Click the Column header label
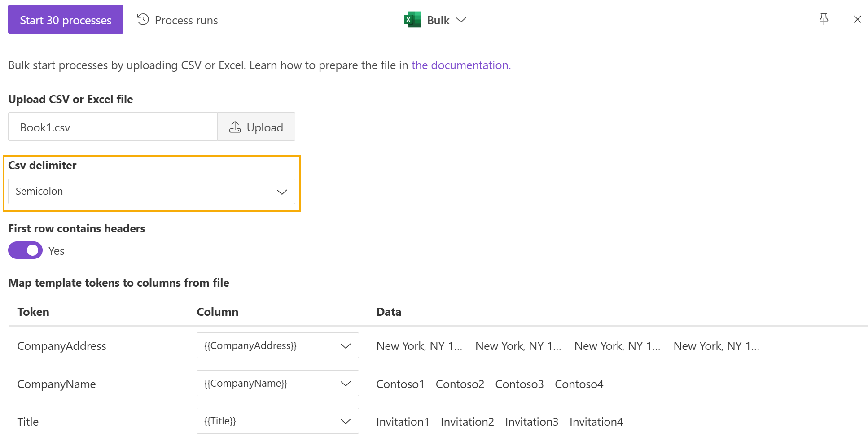Screen dimensions: 868x441 click(218, 312)
